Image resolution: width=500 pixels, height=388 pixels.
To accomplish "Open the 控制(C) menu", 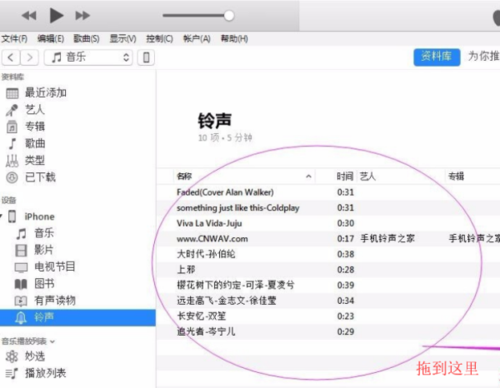I will tap(159, 39).
